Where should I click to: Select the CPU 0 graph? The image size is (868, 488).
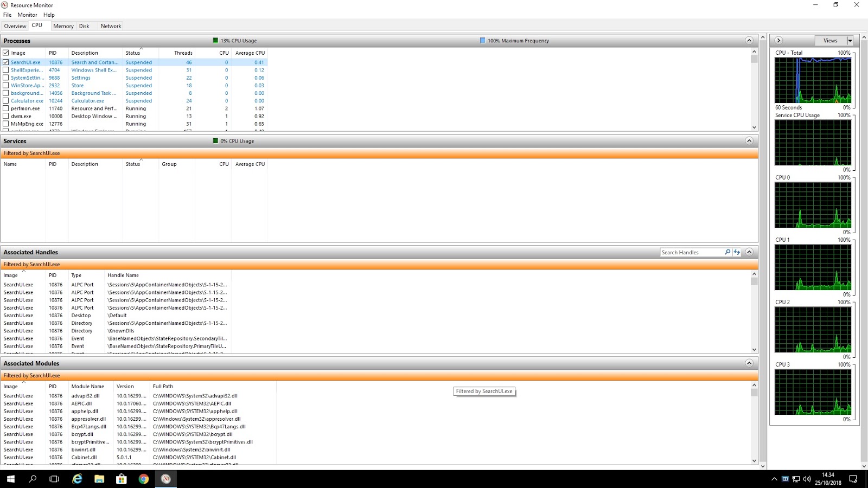813,205
